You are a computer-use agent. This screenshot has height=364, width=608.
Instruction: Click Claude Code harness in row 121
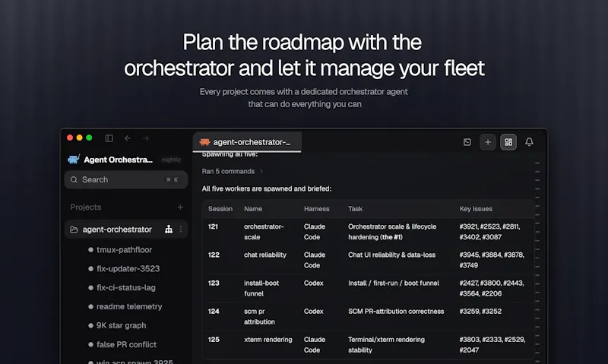315,232
